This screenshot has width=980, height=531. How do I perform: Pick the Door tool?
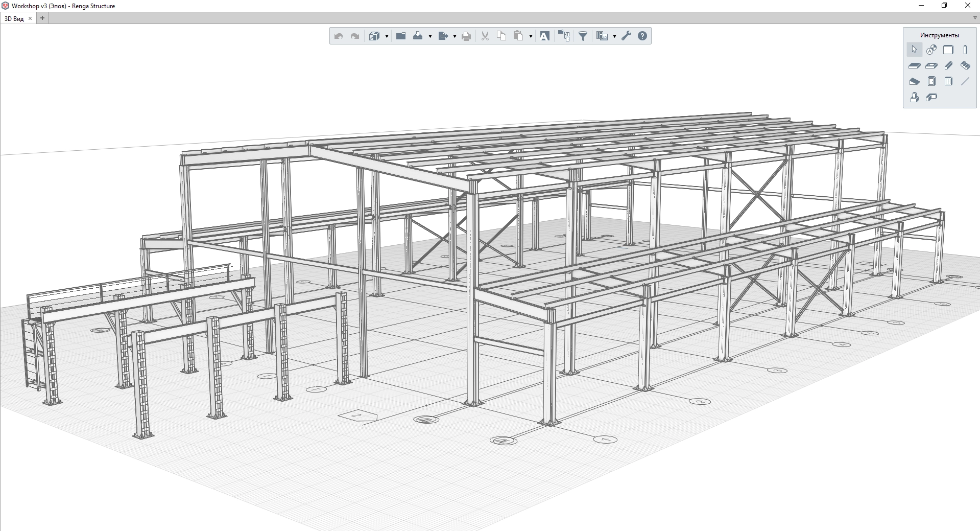coord(931,81)
